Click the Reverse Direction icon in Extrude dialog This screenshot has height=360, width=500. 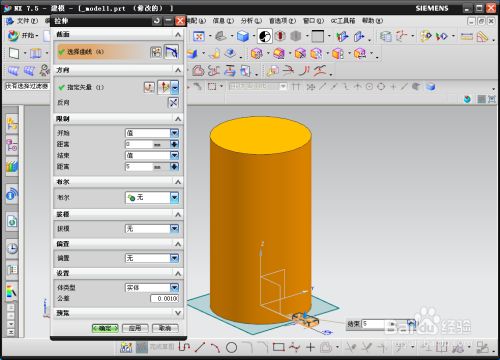tap(173, 103)
